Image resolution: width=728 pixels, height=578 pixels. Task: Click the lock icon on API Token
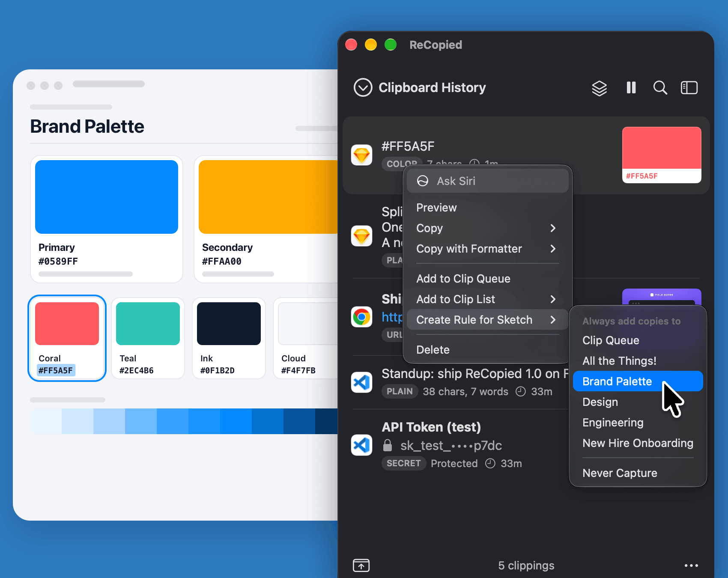point(387,445)
